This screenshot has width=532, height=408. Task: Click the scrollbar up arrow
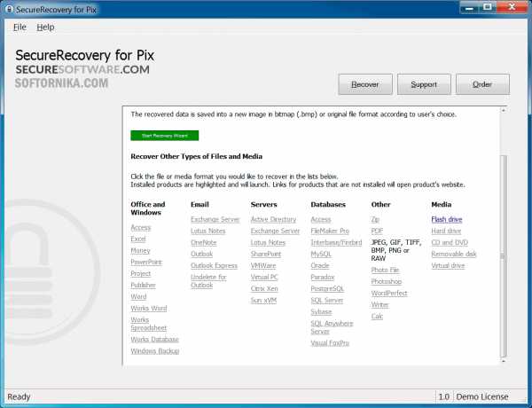pos(504,111)
